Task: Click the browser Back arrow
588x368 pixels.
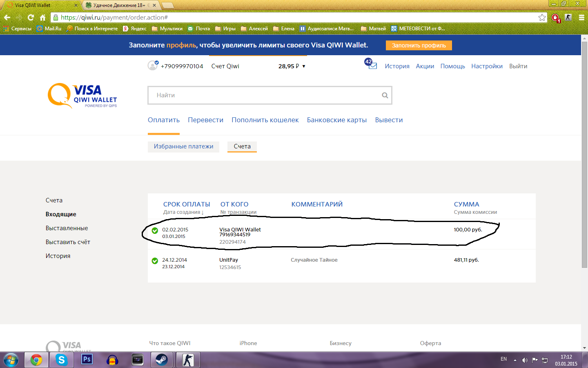Action: click(7, 18)
